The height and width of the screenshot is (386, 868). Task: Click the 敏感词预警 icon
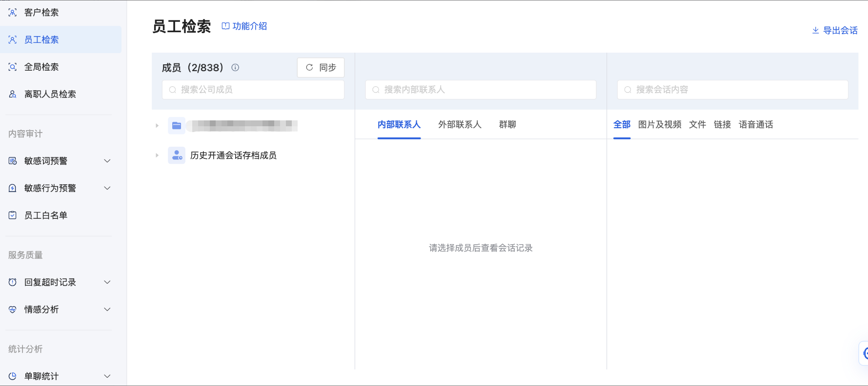click(x=13, y=161)
